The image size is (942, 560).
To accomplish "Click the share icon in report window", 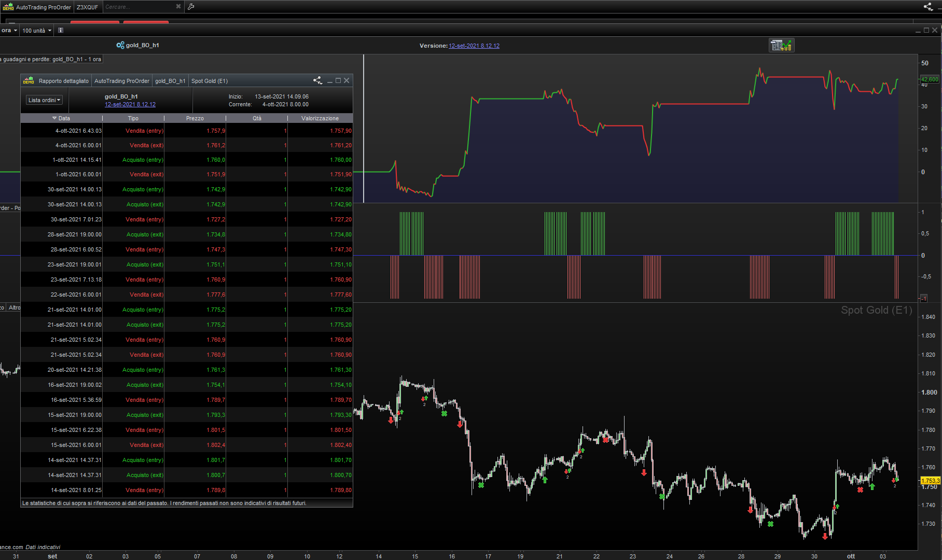I will pyautogui.click(x=317, y=80).
